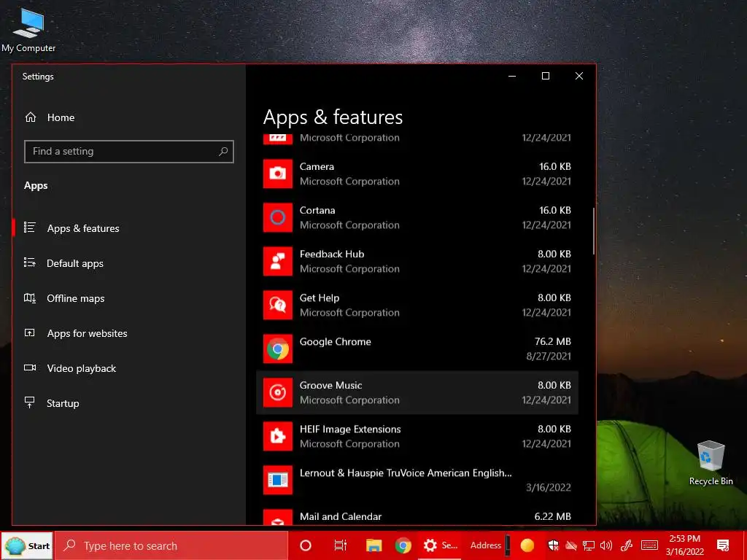This screenshot has height=560, width=747.
Task: Open Default apps settings page
Action: 128,263
